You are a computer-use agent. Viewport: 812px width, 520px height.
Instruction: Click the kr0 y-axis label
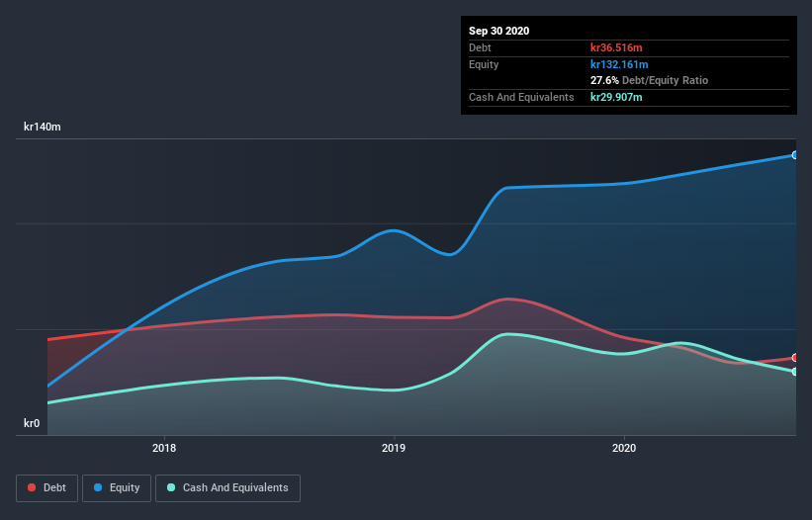point(32,423)
